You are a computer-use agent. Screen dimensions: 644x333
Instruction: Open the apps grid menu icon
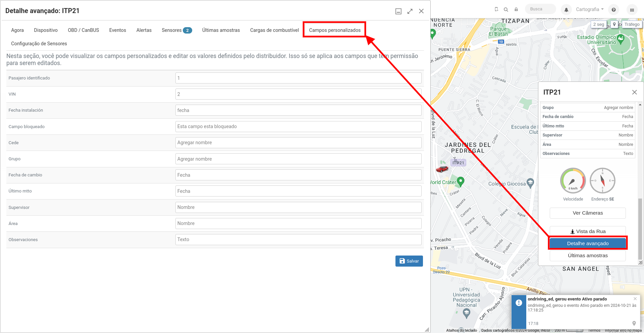tap(632, 10)
